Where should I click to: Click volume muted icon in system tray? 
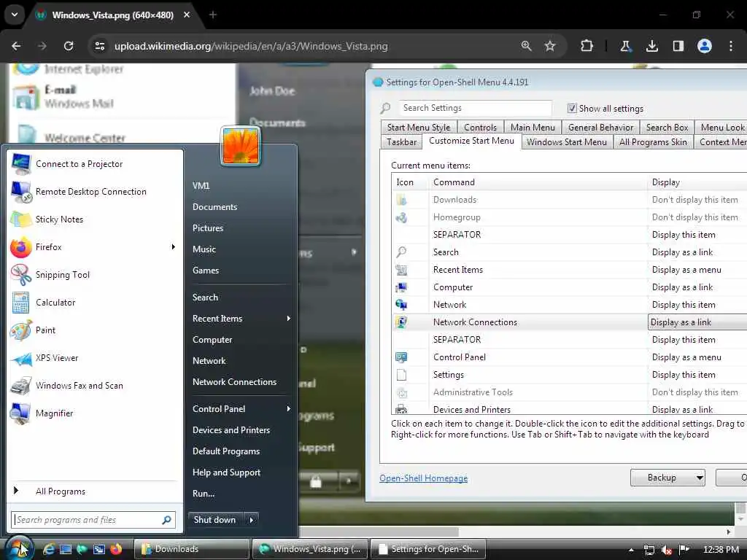point(667,550)
